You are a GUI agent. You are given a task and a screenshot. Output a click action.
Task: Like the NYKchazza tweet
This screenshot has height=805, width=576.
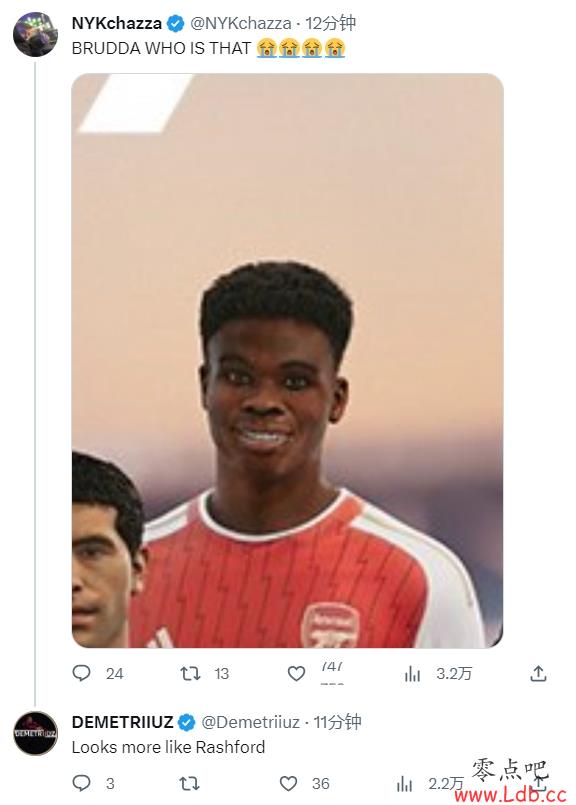point(296,673)
